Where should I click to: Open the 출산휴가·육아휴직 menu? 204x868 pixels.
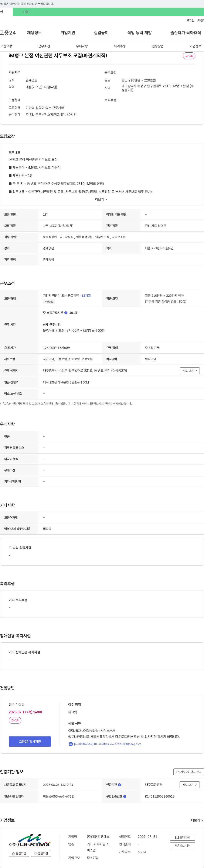click(x=186, y=33)
